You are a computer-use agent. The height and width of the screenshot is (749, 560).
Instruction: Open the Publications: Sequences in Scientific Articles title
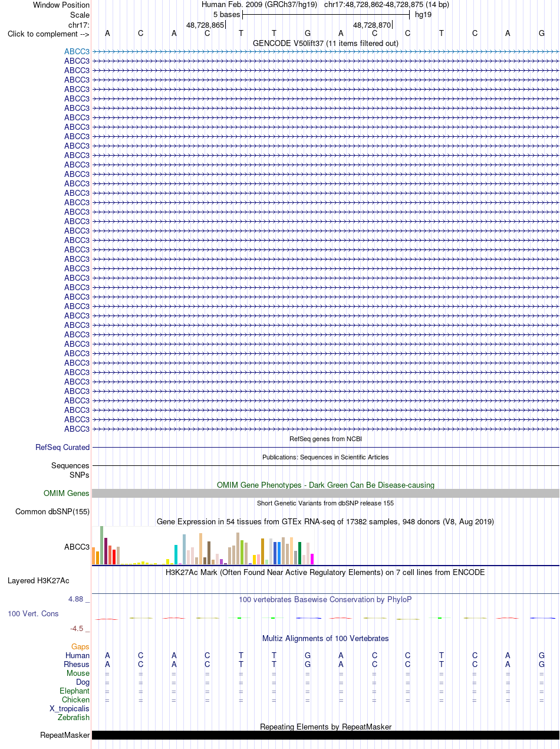[325, 456]
